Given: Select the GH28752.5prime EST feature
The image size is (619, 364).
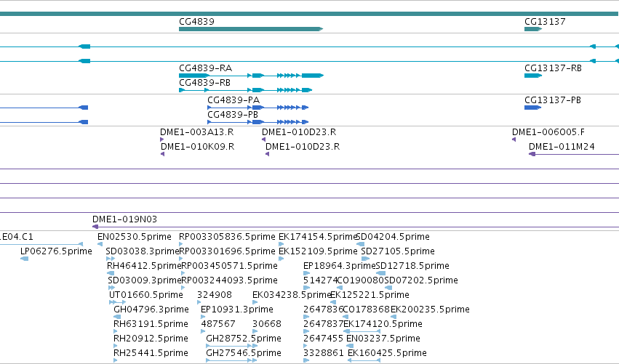Looking at the screenshot, I should pyautogui.click(x=232, y=345).
